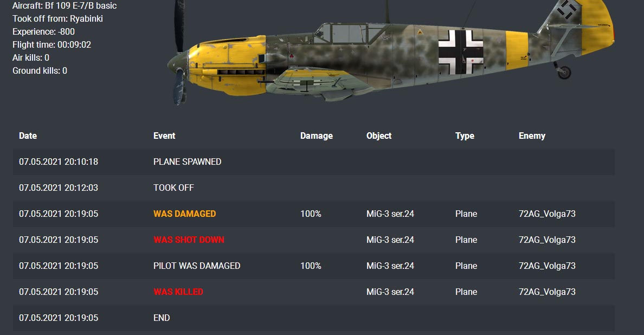Click the PILOT WAS DAMAGED event text
This screenshot has width=644, height=335.
(197, 266)
